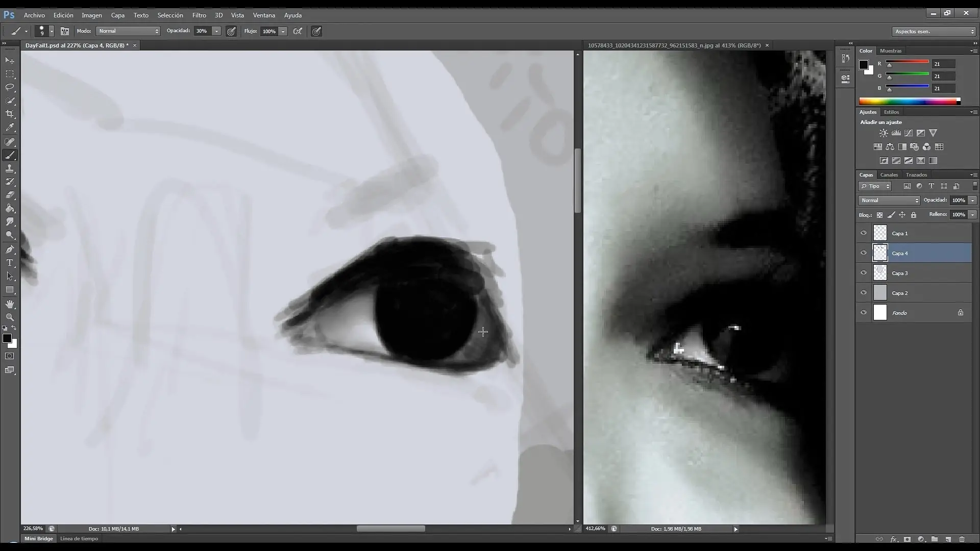Click the R value input field
This screenshot has width=980, height=551.
click(x=943, y=64)
